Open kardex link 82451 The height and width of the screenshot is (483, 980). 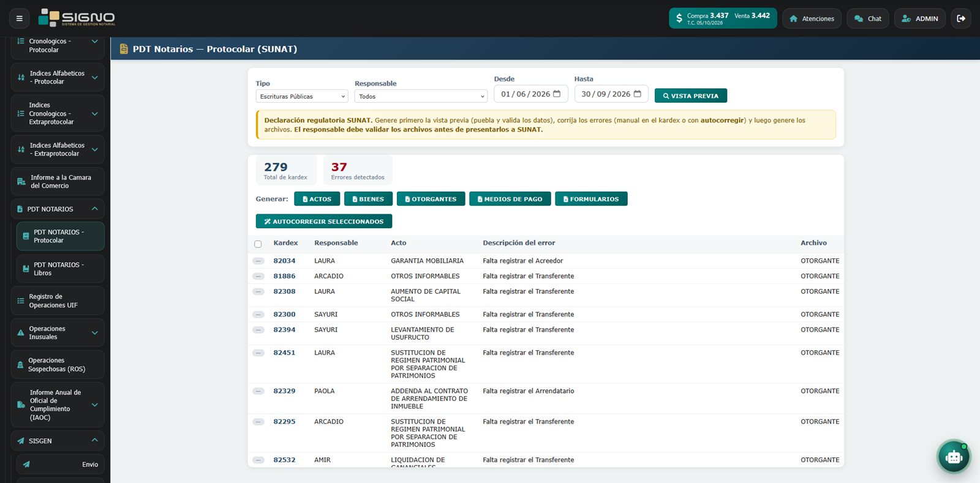tap(284, 353)
